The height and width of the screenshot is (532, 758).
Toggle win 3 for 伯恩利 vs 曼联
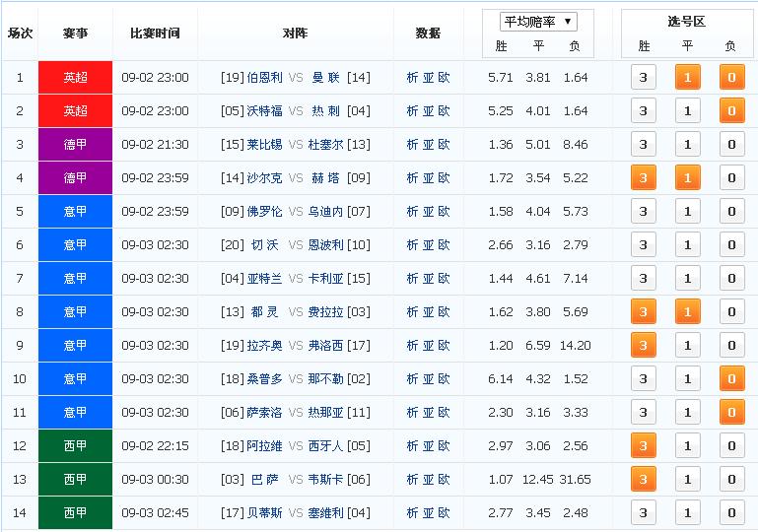pos(644,77)
